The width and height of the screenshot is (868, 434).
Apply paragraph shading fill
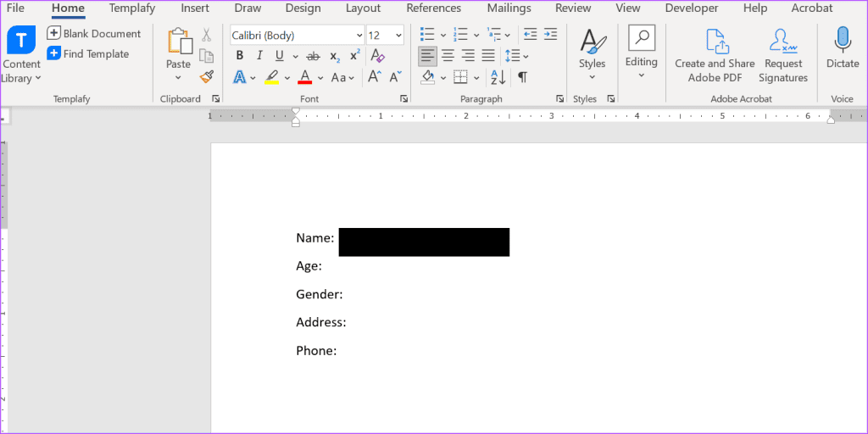click(x=428, y=77)
